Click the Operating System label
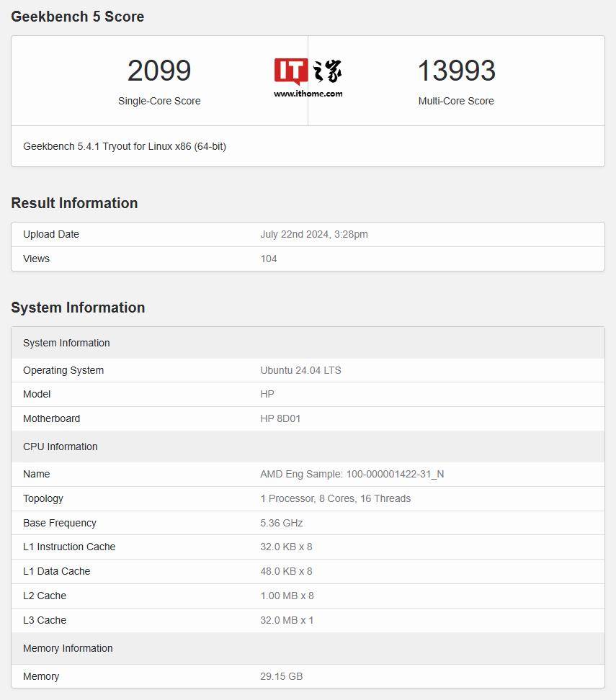This screenshot has height=700, width=616. coord(63,371)
